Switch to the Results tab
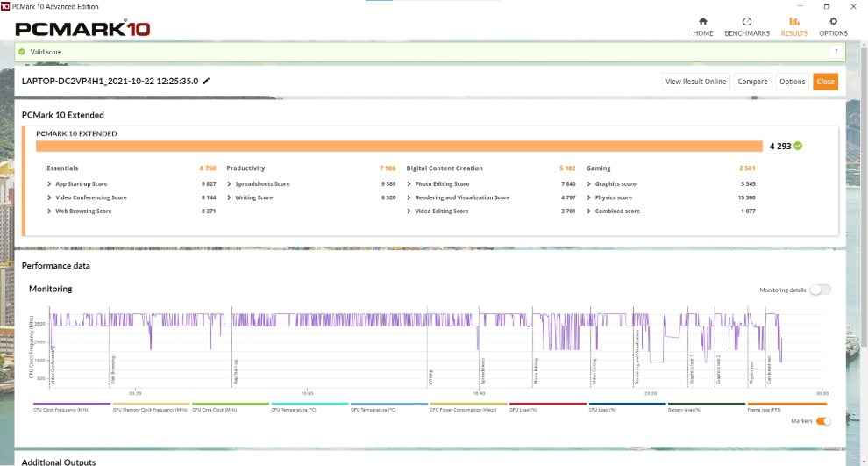This screenshot has height=466, width=868. coord(793,26)
